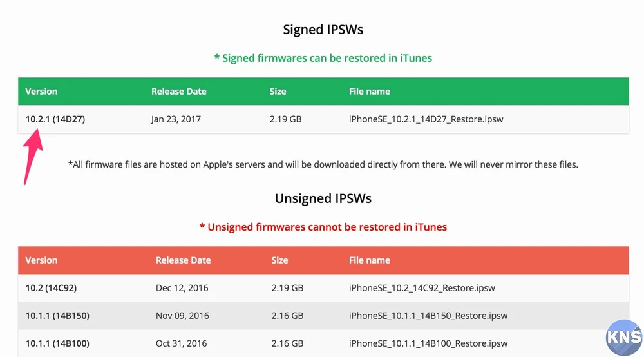Click iPhoneSE_10.2.1_14D27_Restore.ipsw file name
The image size is (644, 357).
[x=426, y=119]
